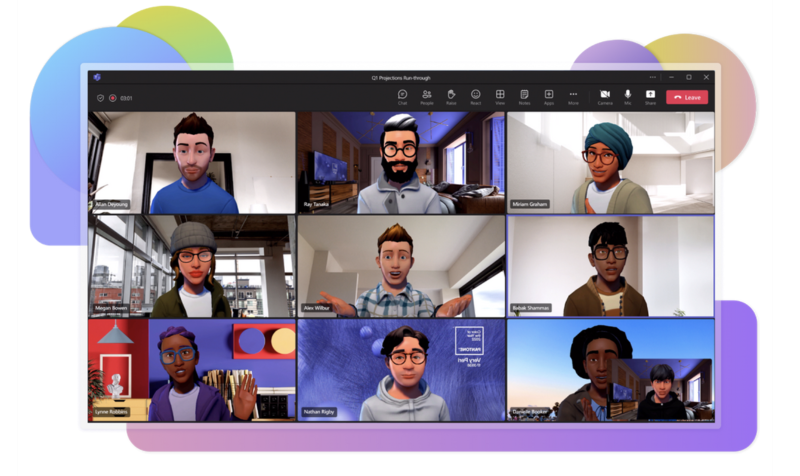Viewport: 800px width, 476px height.
Task: Click the shield security icon
Action: pyautogui.click(x=100, y=98)
